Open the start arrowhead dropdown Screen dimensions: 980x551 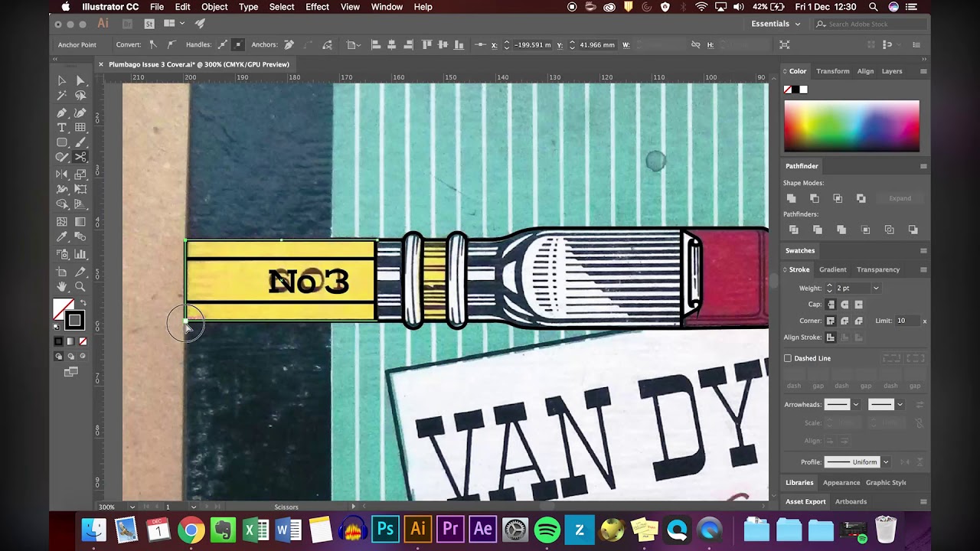click(856, 405)
